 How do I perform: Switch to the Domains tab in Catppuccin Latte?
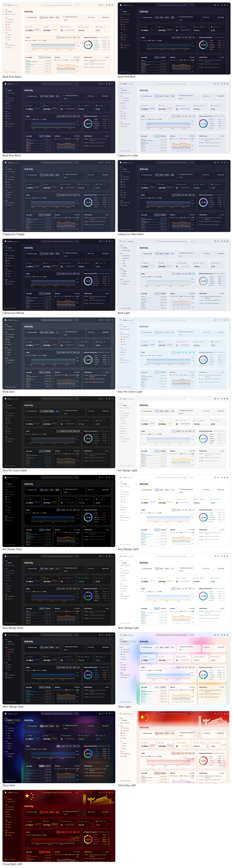[163, 136]
